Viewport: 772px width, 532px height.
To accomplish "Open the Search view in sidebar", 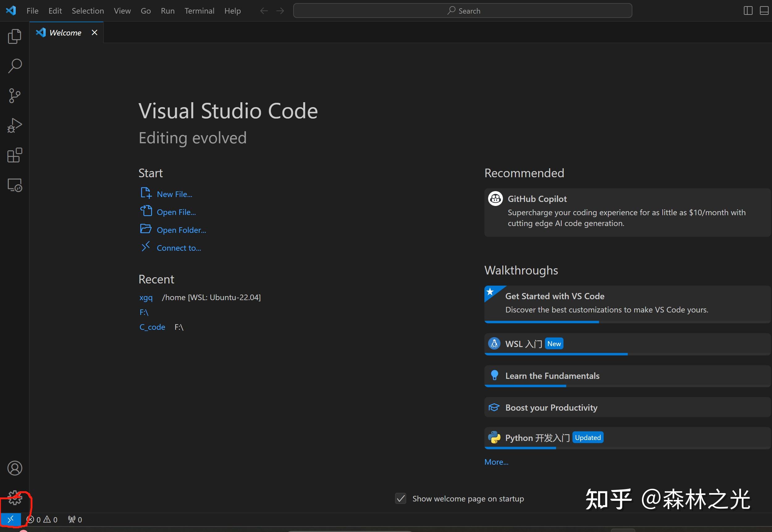I will pos(14,66).
